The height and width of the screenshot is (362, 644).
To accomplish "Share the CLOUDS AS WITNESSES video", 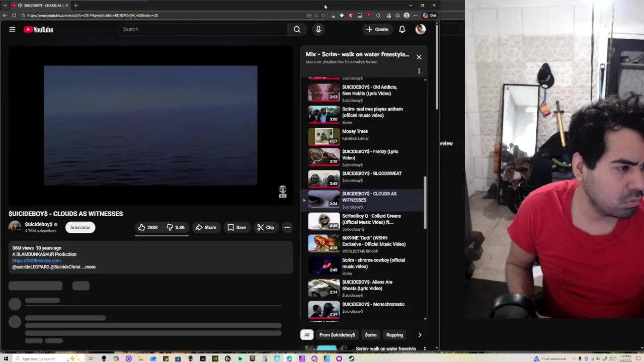I will click(206, 227).
